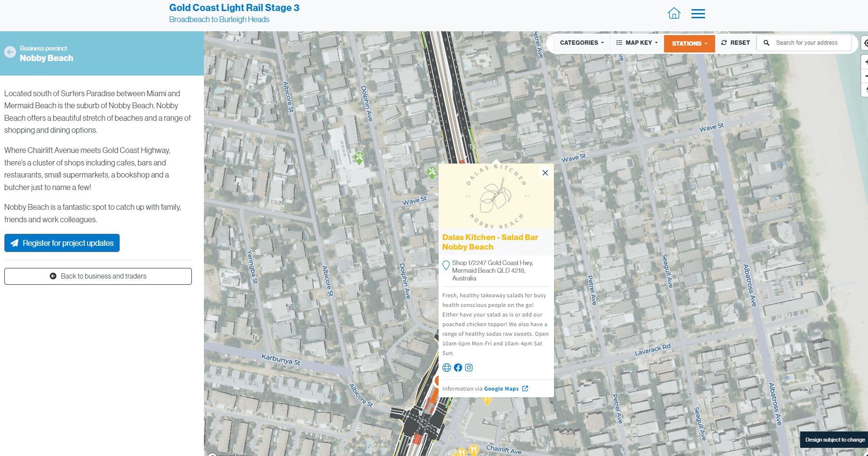
Task: Click the Broadbeach to Burleigh Heads subtitle
Action: 219,20
